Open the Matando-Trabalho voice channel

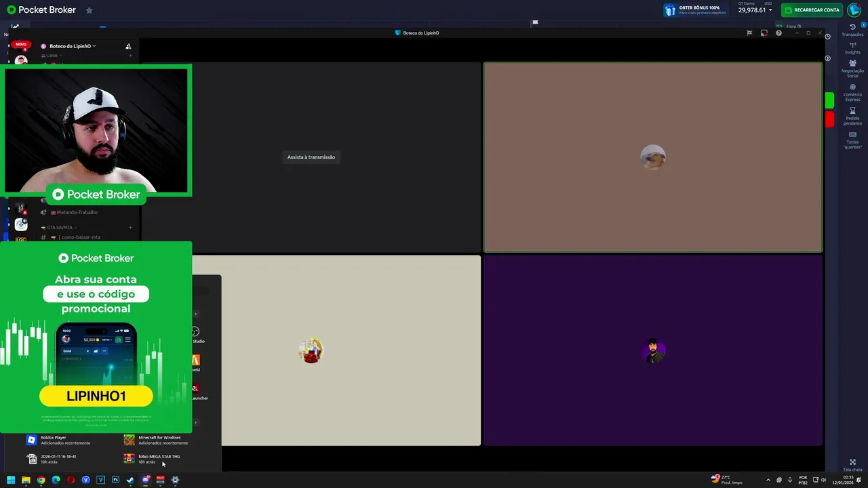click(x=77, y=212)
